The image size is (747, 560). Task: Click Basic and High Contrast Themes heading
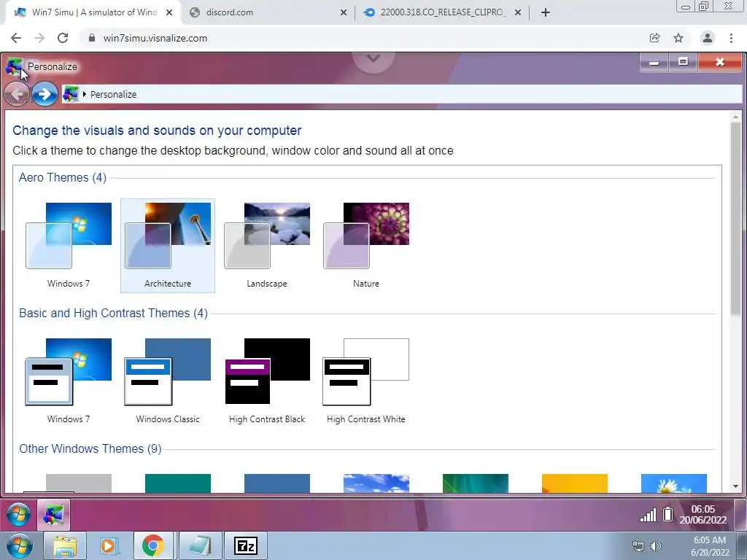click(x=113, y=313)
